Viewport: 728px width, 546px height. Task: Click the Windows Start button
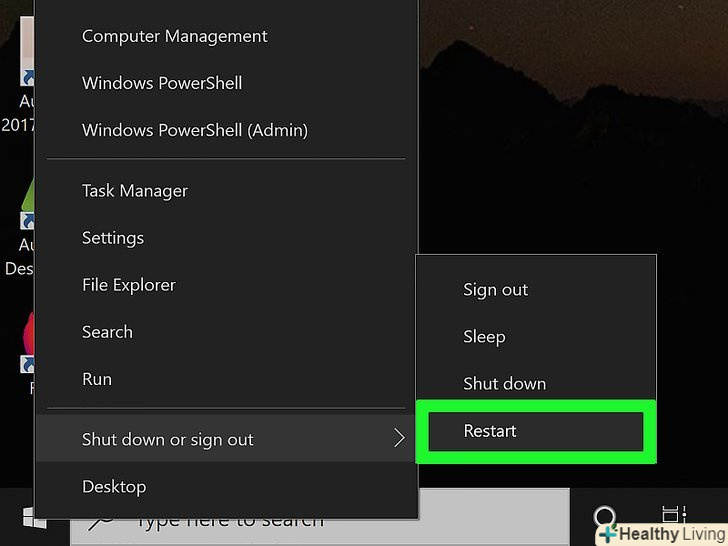34,518
